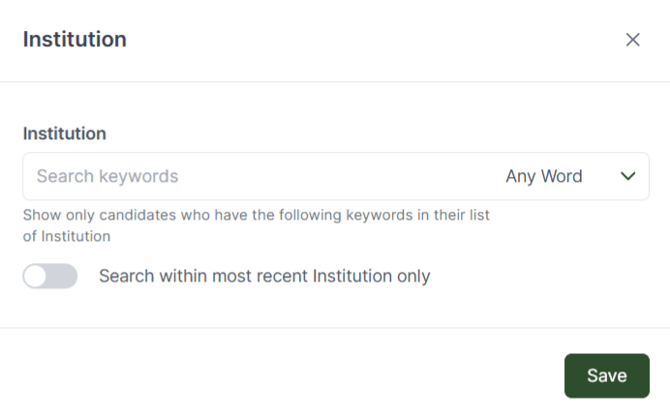Toggle the grey switch under the helper text
This screenshot has height=414, width=670.
pos(50,276)
